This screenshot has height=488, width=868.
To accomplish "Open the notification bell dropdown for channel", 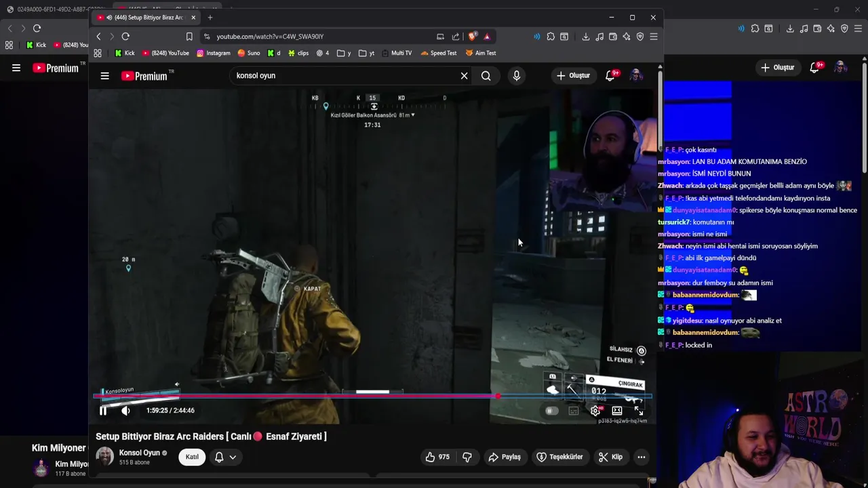I will [x=225, y=457].
